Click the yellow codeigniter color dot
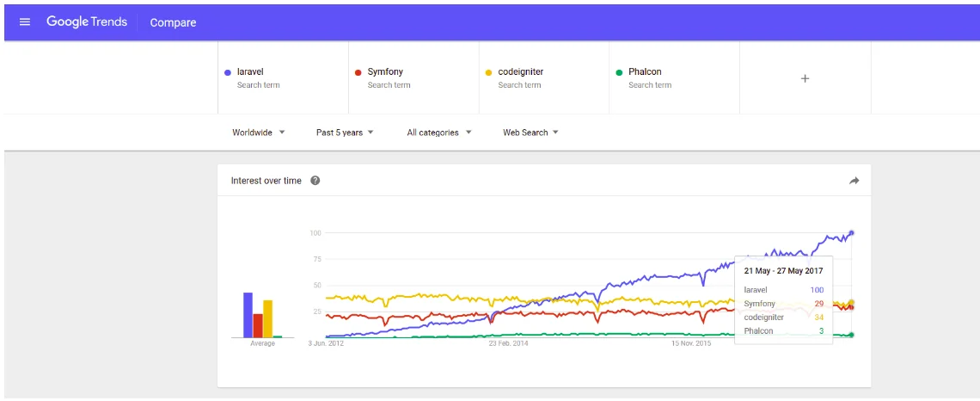Image resolution: width=980 pixels, height=401 pixels. click(x=489, y=72)
